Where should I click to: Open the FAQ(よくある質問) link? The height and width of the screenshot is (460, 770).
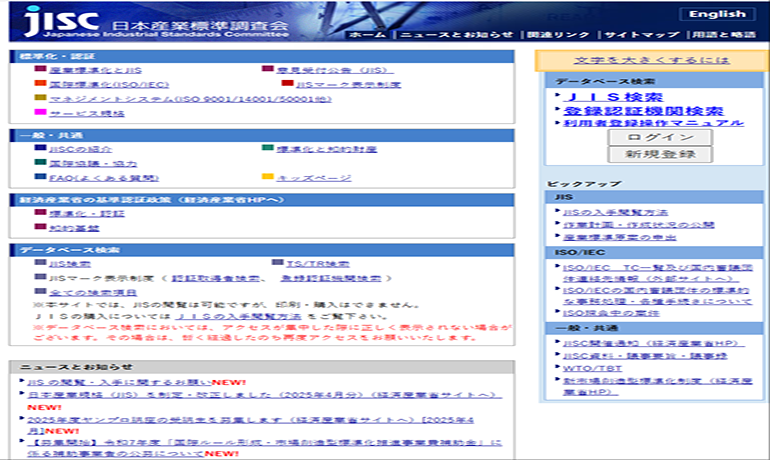pyautogui.click(x=104, y=178)
